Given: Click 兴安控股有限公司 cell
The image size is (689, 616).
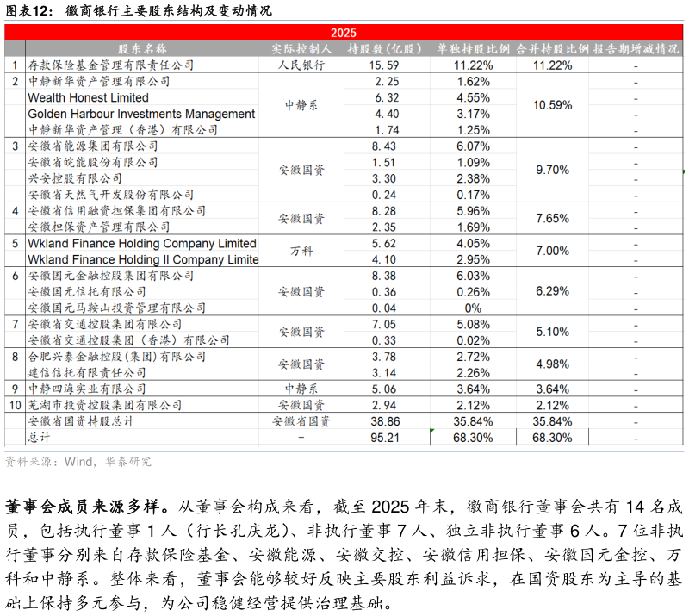Looking at the screenshot, I should click(75, 178).
